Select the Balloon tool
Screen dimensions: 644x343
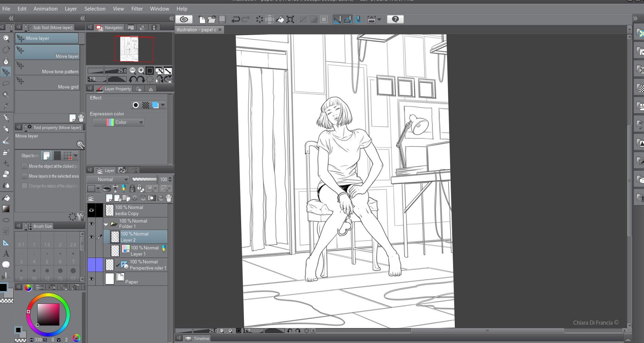[6, 265]
